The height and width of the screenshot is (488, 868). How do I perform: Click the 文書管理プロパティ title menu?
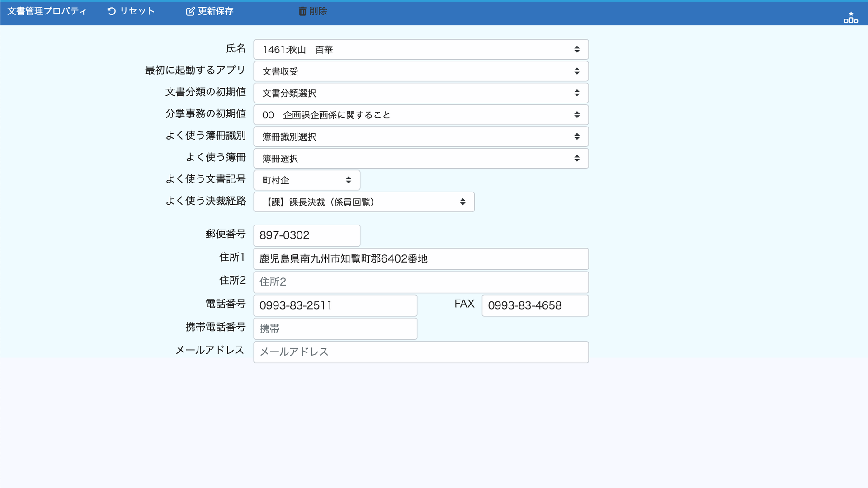[x=47, y=11]
